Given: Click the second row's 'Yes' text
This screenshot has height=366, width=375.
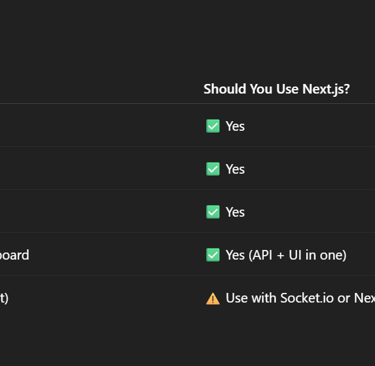Looking at the screenshot, I should coord(235,169).
